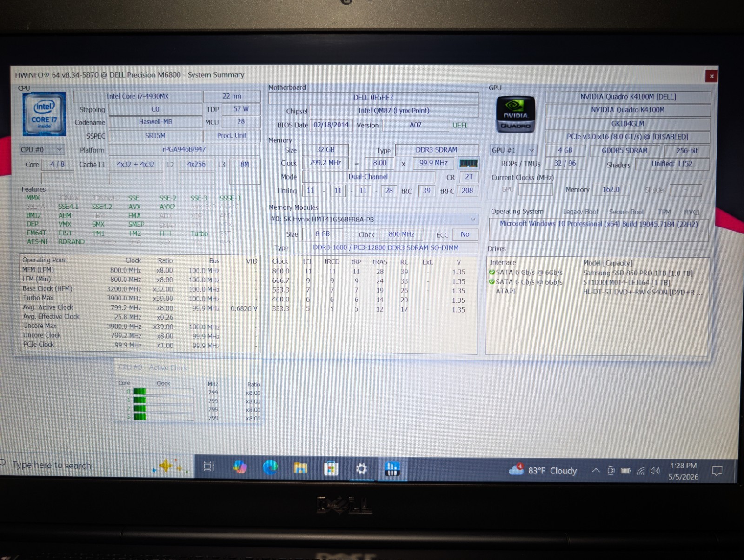Open the Settings gear on the taskbar
The image size is (744, 560).
(x=361, y=469)
